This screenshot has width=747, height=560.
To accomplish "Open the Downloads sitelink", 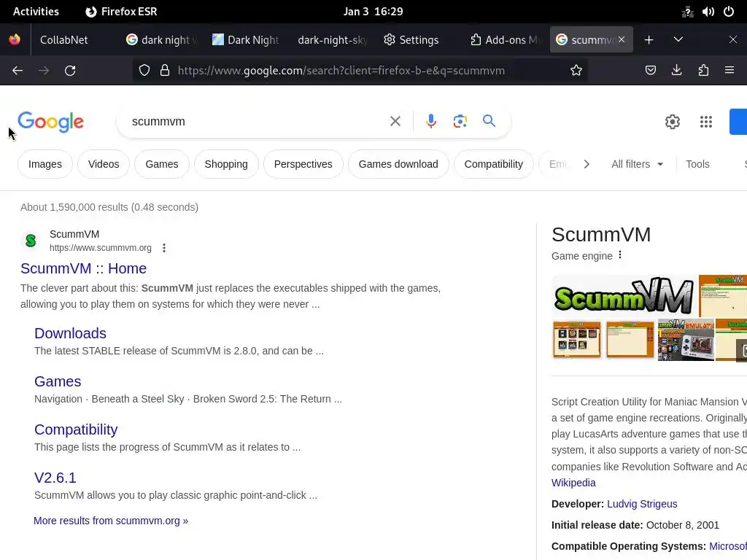I will [x=70, y=333].
